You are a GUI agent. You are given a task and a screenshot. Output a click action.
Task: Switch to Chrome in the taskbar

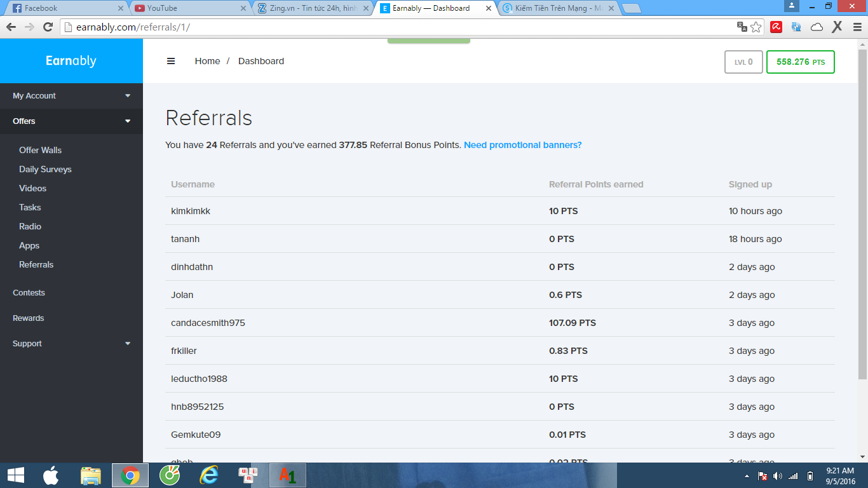click(x=130, y=475)
